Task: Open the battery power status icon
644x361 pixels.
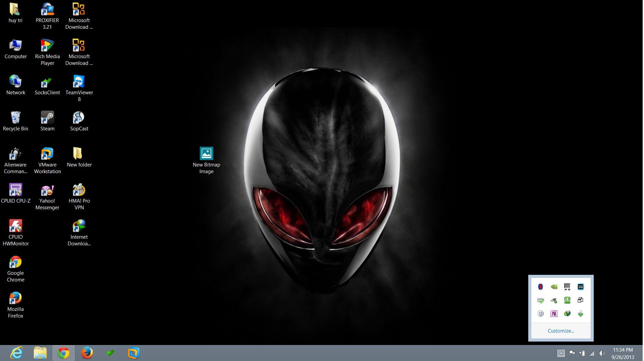Action: pos(583,353)
